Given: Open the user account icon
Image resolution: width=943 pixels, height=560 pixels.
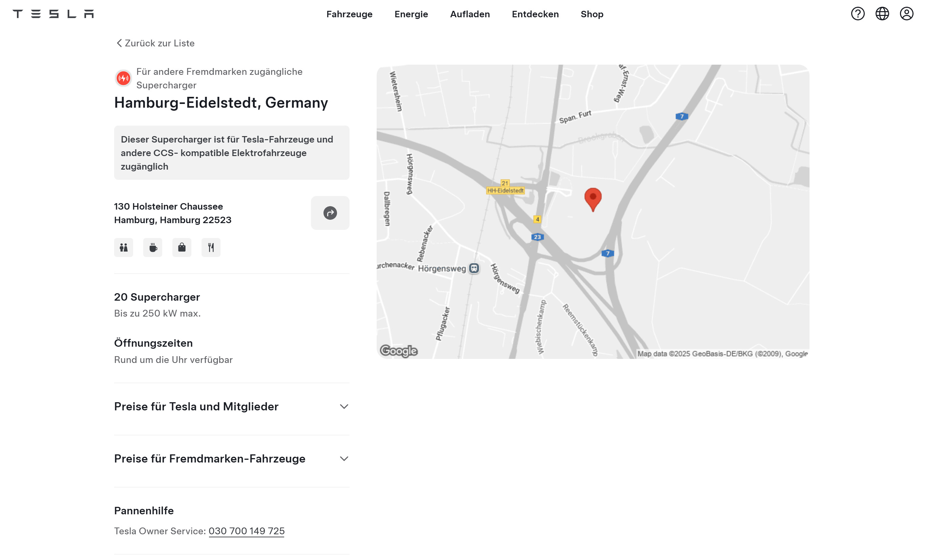Looking at the screenshot, I should (x=906, y=14).
